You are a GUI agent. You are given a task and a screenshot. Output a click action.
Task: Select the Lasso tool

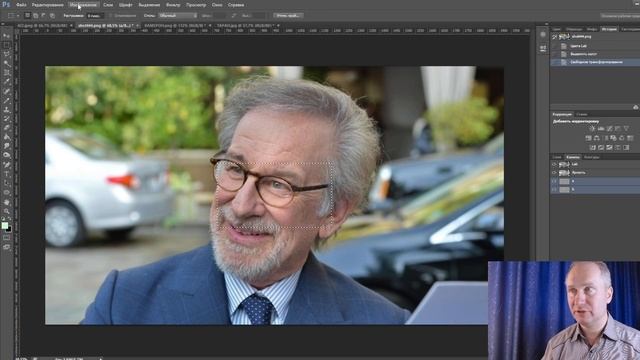(x=7, y=54)
